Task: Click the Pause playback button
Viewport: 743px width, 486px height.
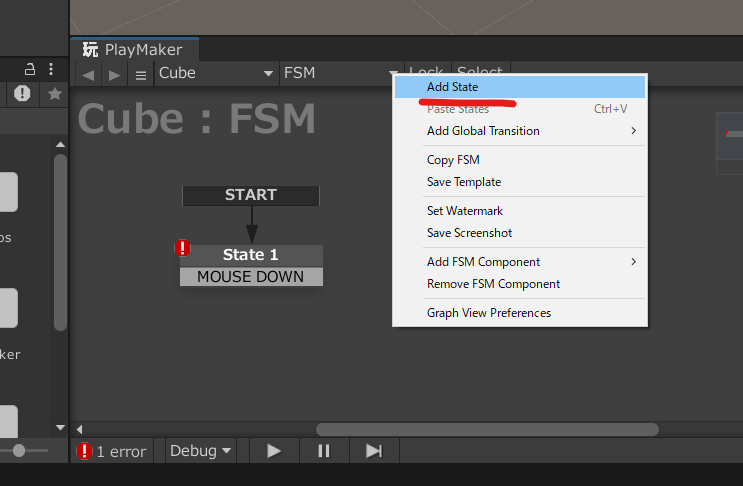Action: pos(324,451)
